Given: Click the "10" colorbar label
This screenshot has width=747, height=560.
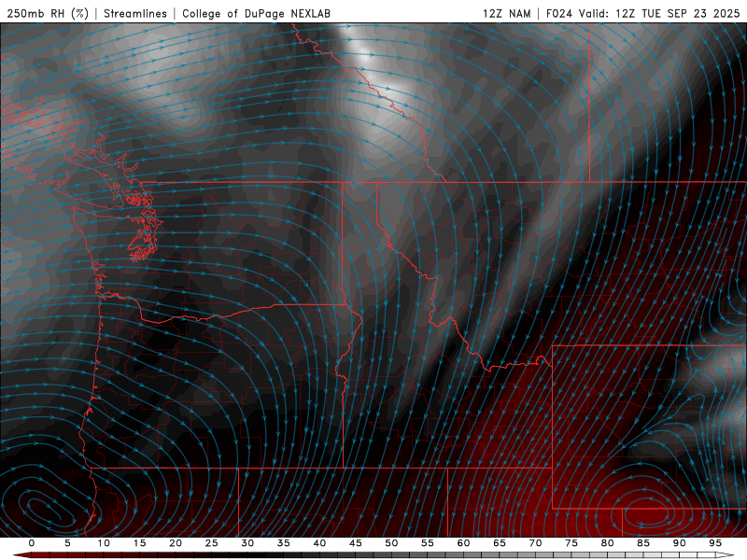Looking at the screenshot, I should click(x=104, y=543).
